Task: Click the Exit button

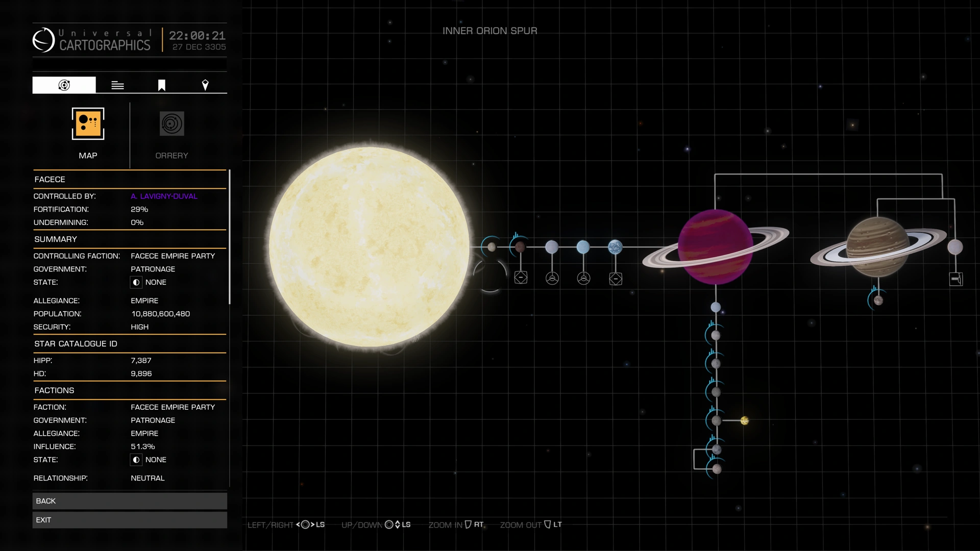Action: point(130,520)
